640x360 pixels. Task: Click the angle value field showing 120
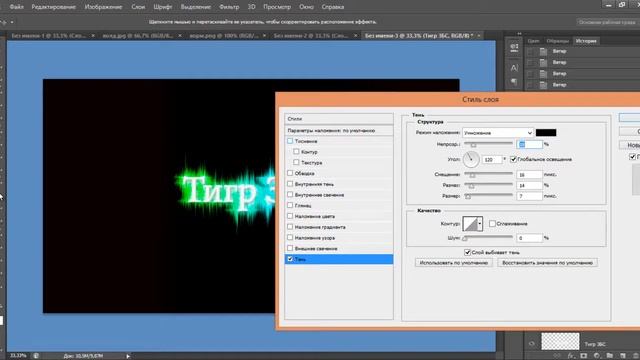pyautogui.click(x=492, y=160)
